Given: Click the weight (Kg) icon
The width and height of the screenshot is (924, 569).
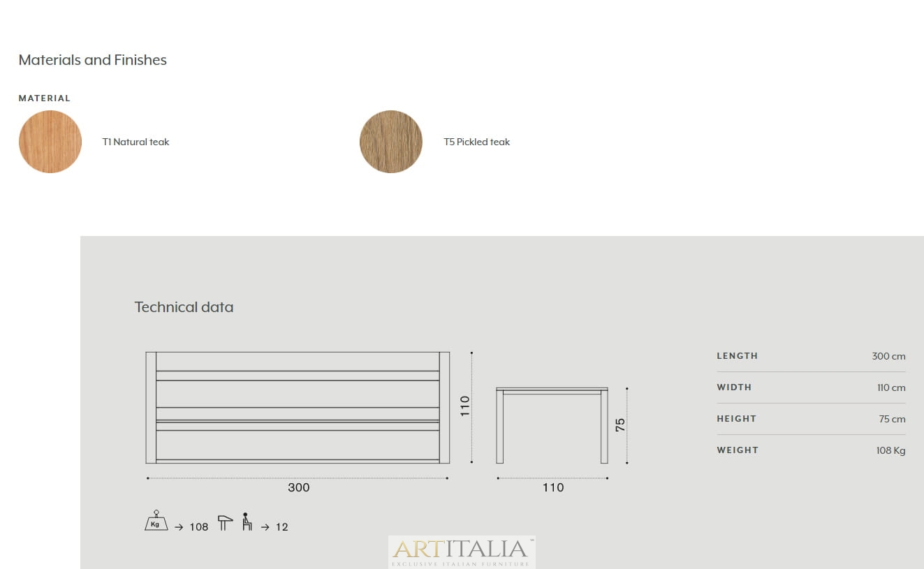Looking at the screenshot, I should click(156, 522).
